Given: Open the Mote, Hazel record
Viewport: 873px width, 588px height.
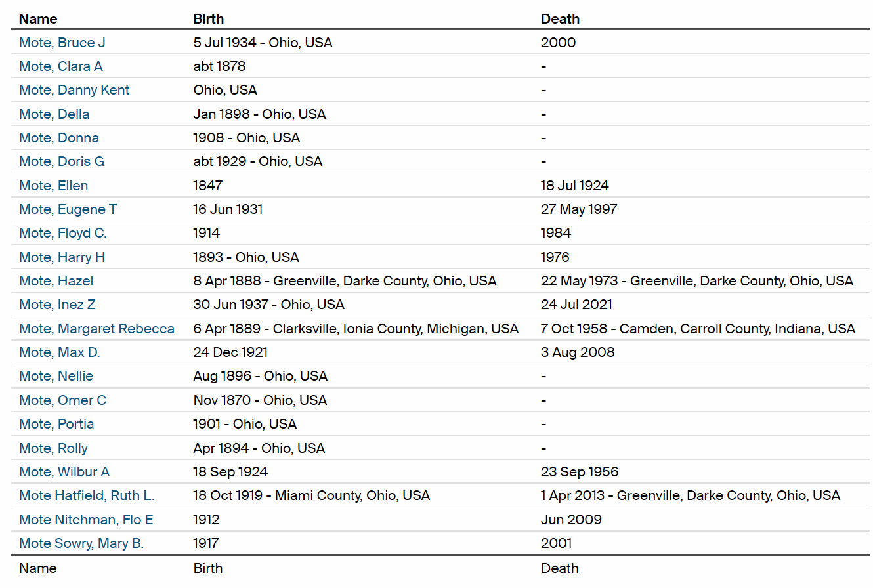Looking at the screenshot, I should point(56,281).
